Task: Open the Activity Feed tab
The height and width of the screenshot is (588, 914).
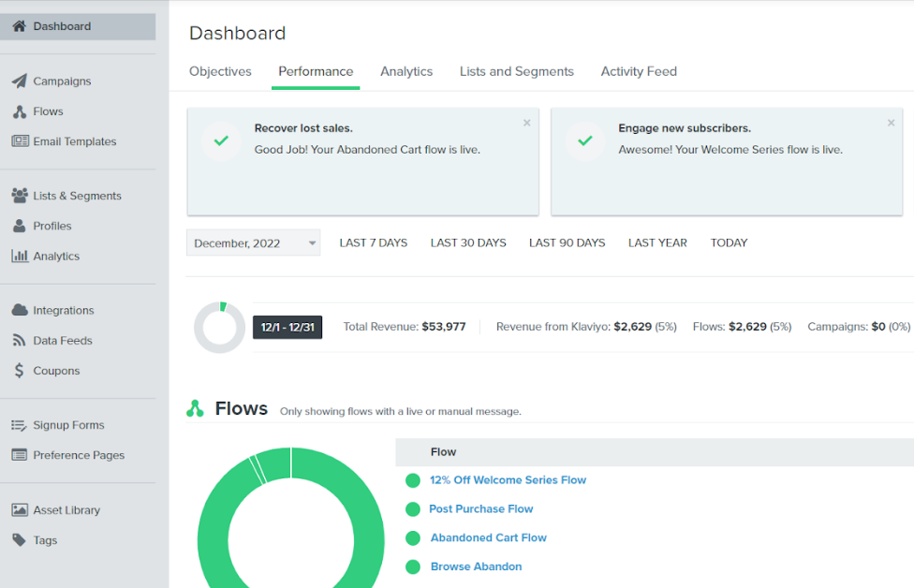Action: (x=639, y=71)
